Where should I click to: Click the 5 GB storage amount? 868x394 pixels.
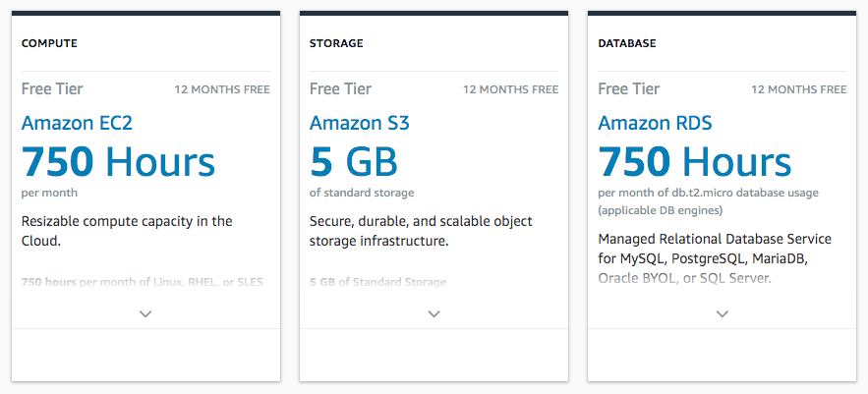coord(353,161)
